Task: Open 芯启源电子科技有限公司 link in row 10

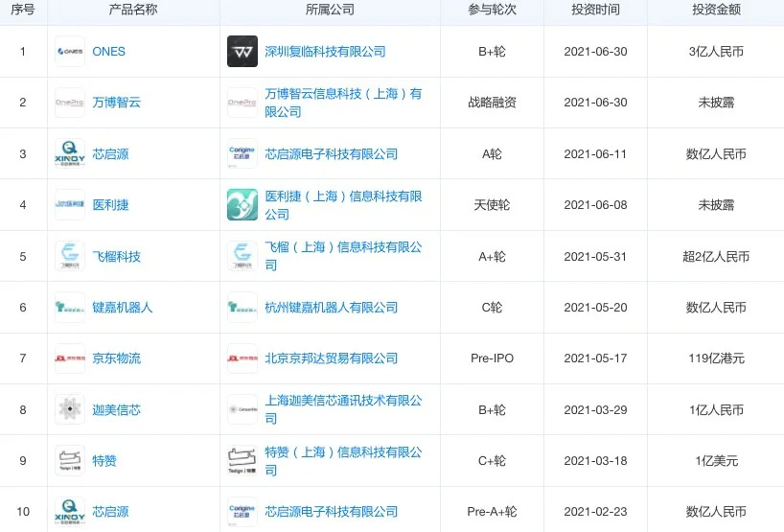Action: [331, 512]
